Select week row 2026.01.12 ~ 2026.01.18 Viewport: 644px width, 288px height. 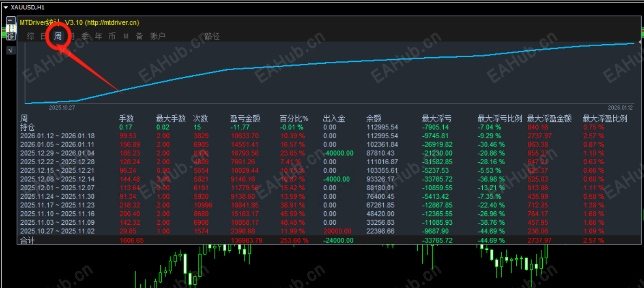coord(57,136)
